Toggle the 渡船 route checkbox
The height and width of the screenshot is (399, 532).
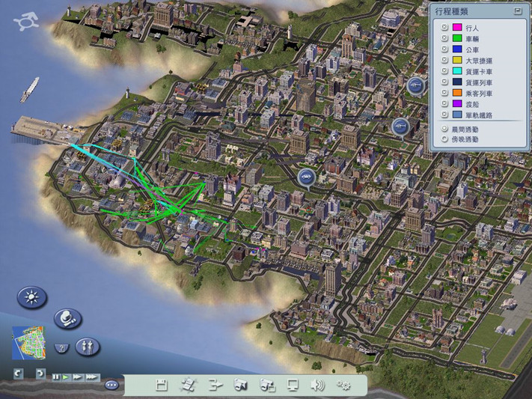444,103
